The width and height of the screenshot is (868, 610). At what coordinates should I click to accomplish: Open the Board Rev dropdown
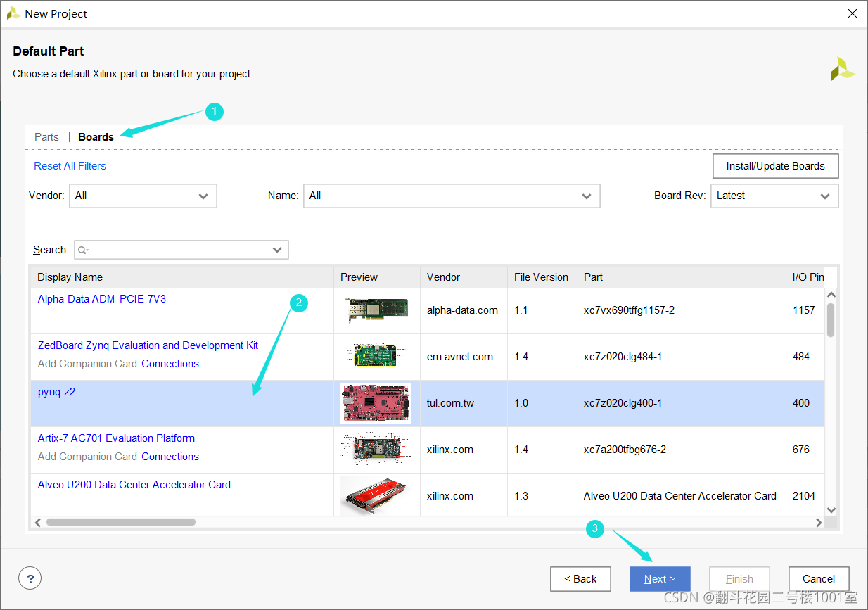click(774, 196)
